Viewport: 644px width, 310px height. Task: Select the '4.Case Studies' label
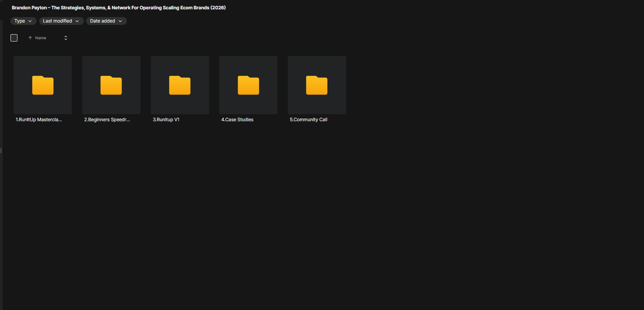(238, 120)
